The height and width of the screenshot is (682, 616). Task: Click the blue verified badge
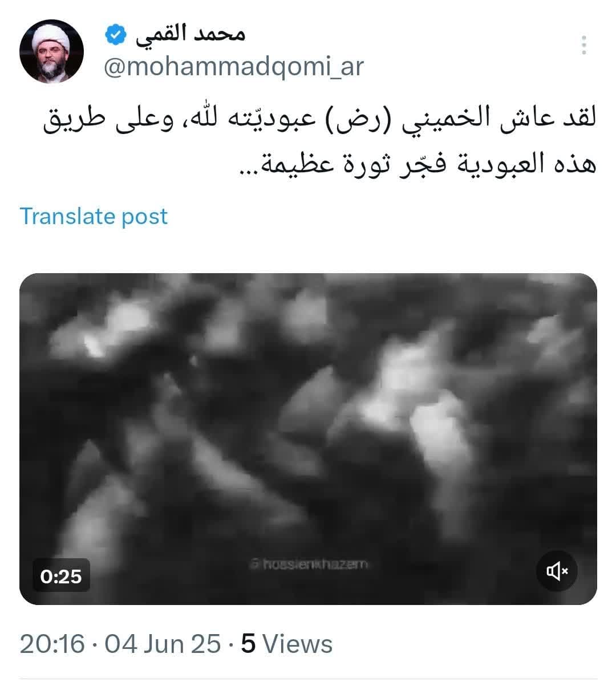click(116, 35)
